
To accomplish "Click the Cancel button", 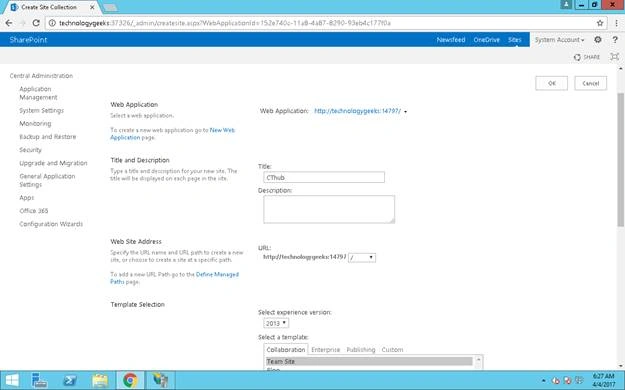I will point(590,83).
